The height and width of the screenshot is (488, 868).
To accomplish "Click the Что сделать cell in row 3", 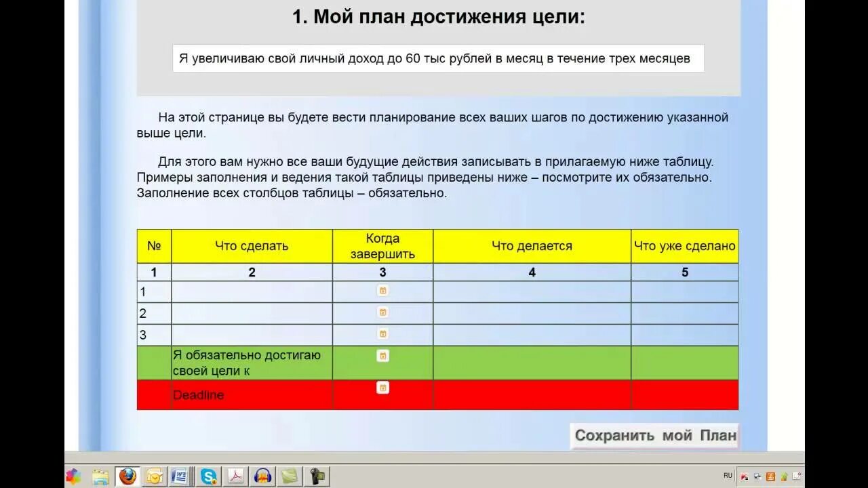I will 252,335.
